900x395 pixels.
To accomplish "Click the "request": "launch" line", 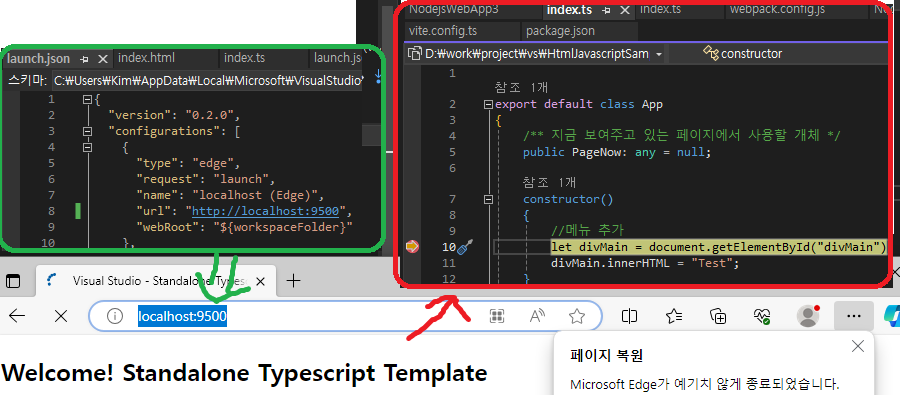I will click(x=205, y=179).
